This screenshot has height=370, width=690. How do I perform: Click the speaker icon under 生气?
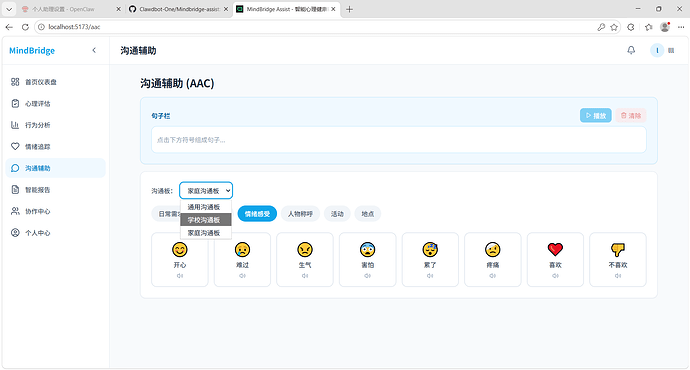305,276
